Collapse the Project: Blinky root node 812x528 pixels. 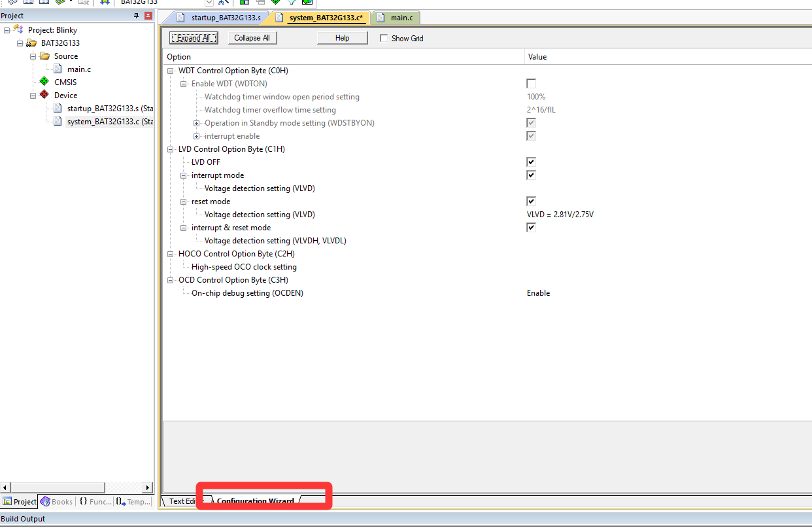coord(7,30)
